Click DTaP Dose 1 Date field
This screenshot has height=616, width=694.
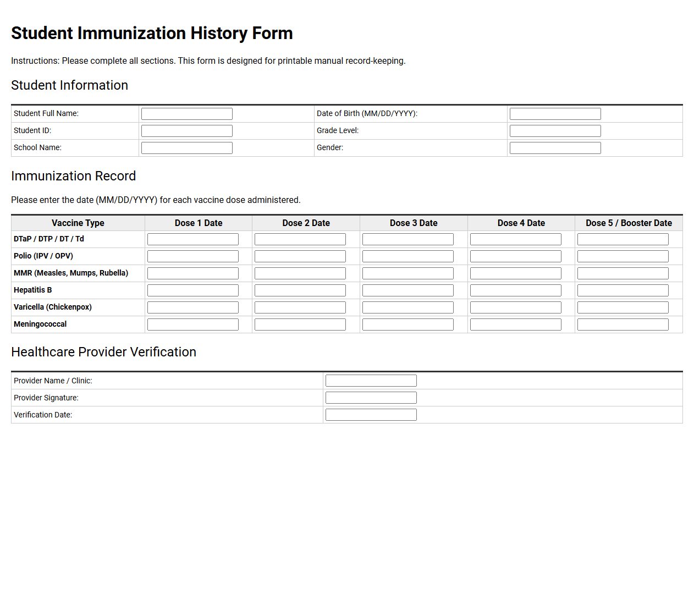[x=193, y=239]
